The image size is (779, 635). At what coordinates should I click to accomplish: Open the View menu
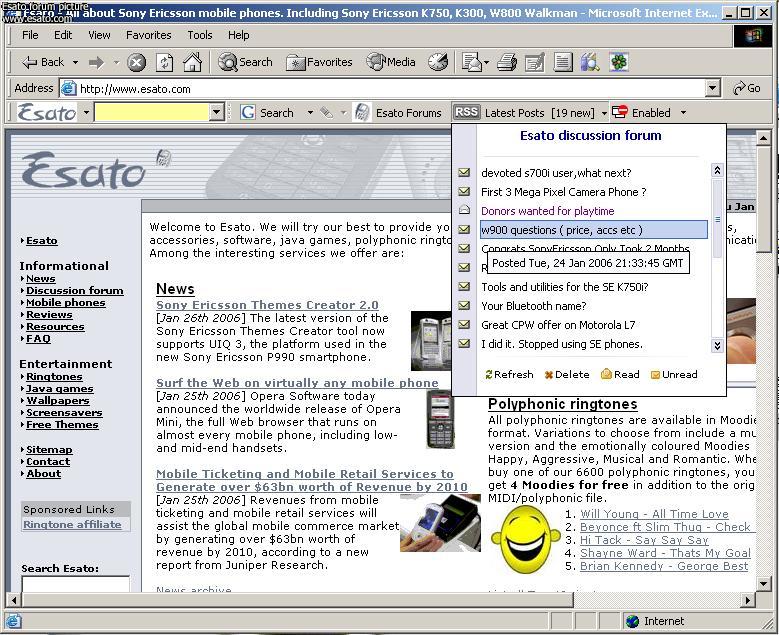[99, 35]
